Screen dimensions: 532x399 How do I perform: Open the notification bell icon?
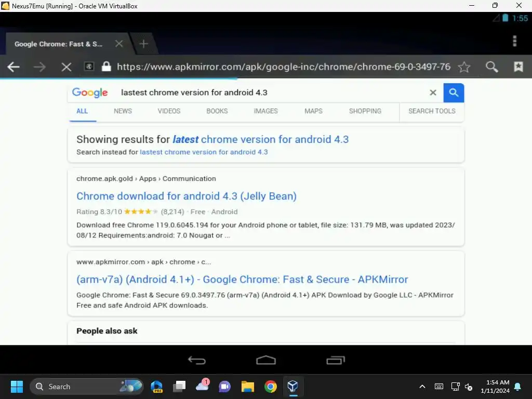pos(518,387)
